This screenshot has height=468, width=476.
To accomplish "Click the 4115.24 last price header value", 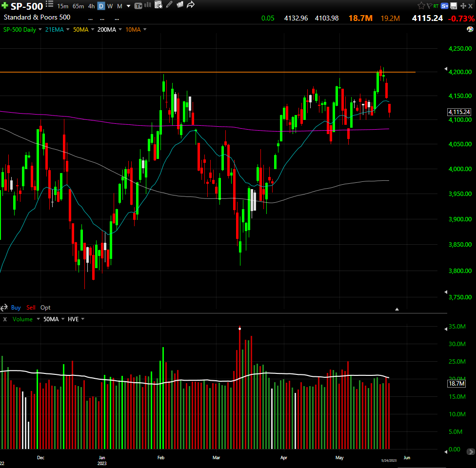I will tap(427, 18).
